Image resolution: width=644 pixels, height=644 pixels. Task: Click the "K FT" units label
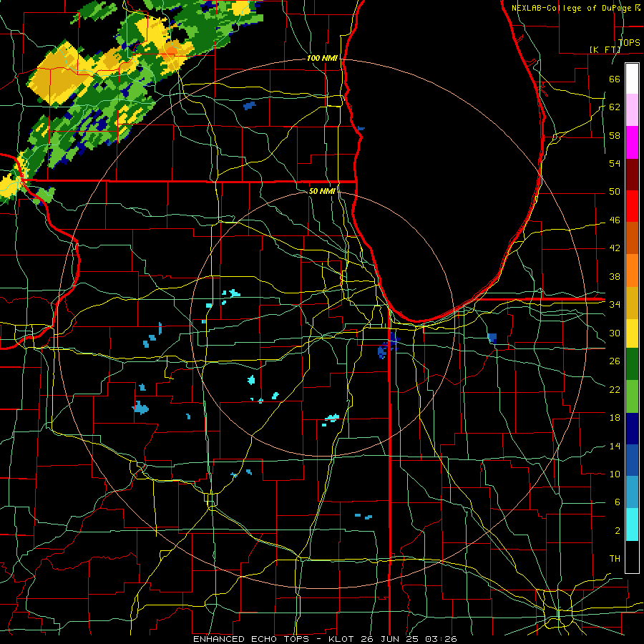click(605, 49)
